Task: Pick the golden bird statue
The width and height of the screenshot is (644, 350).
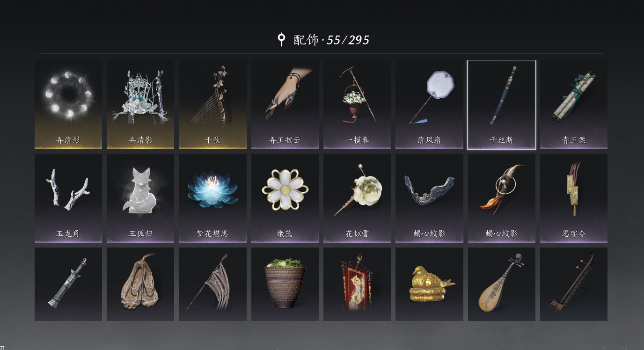Action: coord(429,284)
